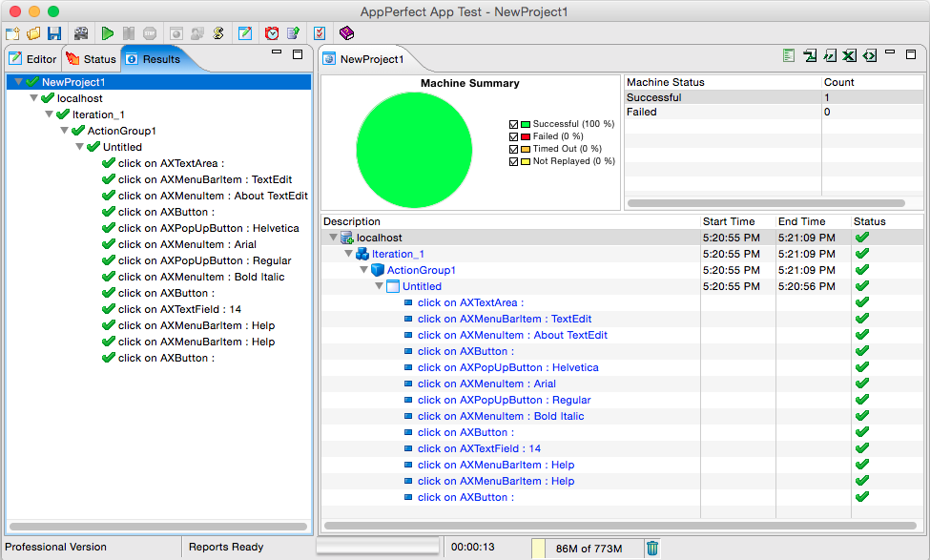The height and width of the screenshot is (560, 930).
Task: Click the grayed window-with-sphere toolbar icon
Action: [x=176, y=33]
